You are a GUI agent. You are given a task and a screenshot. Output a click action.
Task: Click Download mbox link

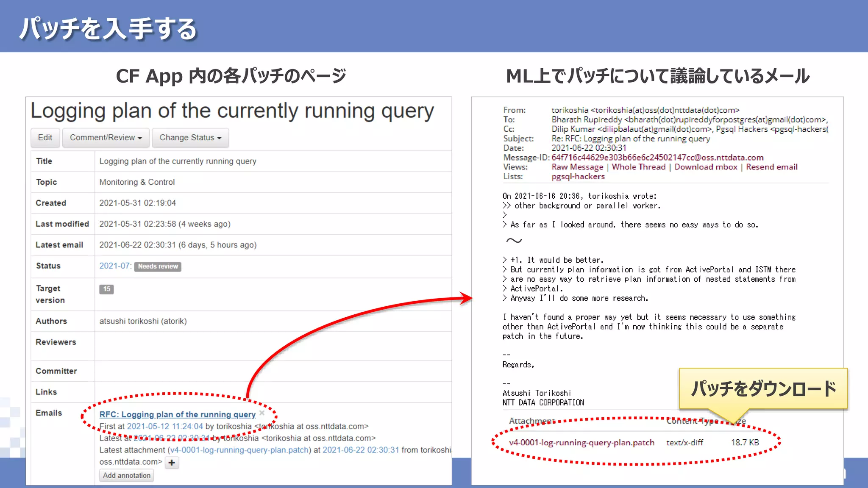coord(706,167)
